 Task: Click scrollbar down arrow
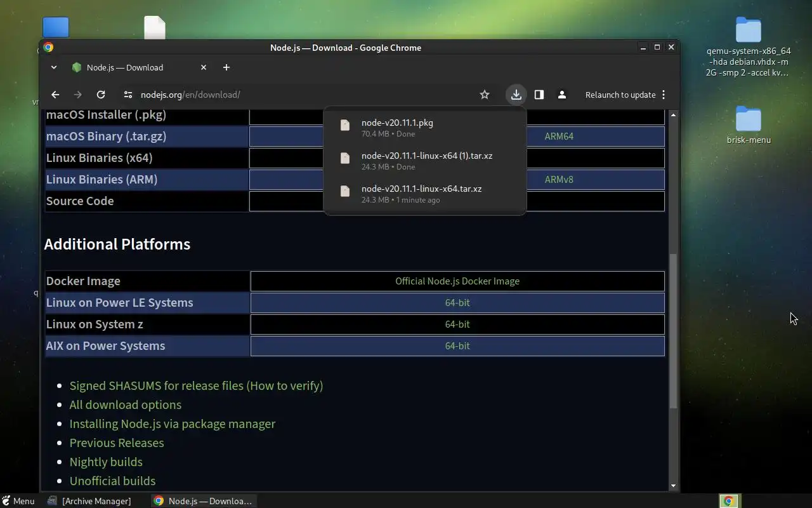click(673, 486)
